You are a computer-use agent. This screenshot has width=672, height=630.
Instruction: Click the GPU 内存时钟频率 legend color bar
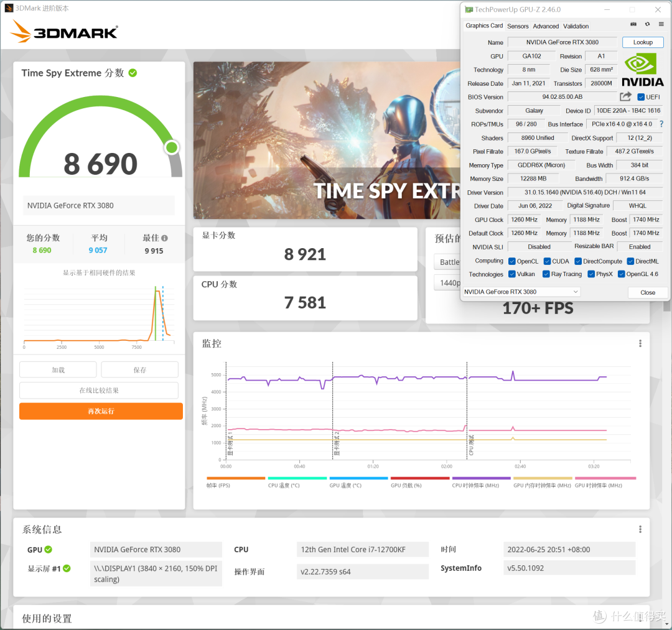[x=543, y=478]
